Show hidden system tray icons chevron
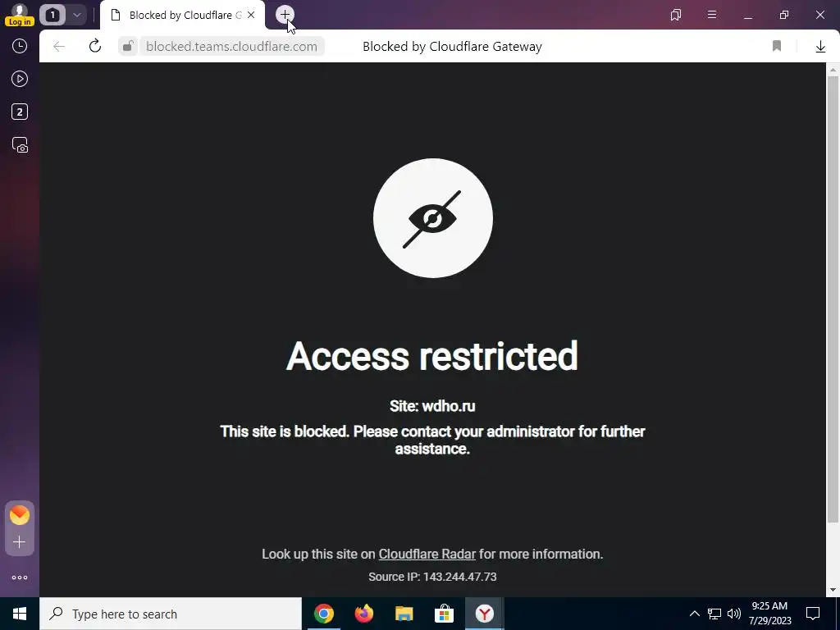 pos(694,614)
